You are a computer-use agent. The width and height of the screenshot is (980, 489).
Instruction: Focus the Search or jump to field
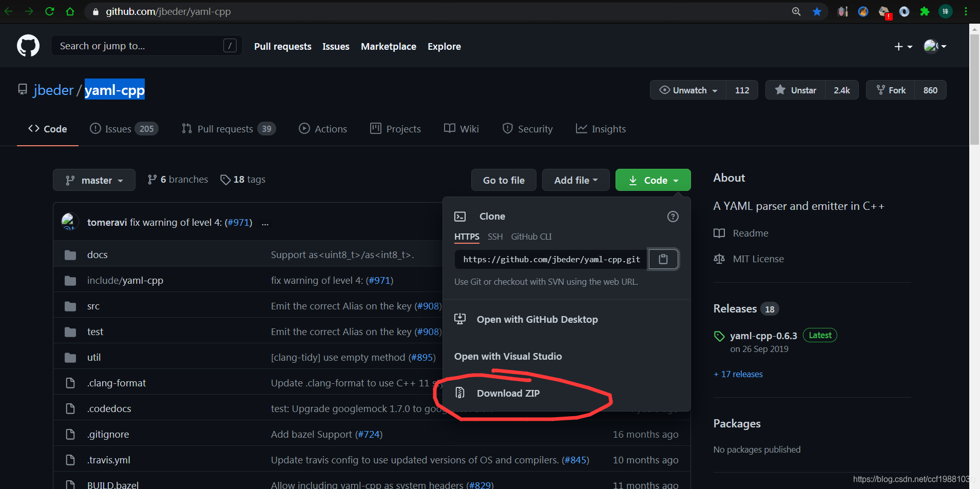coord(146,46)
